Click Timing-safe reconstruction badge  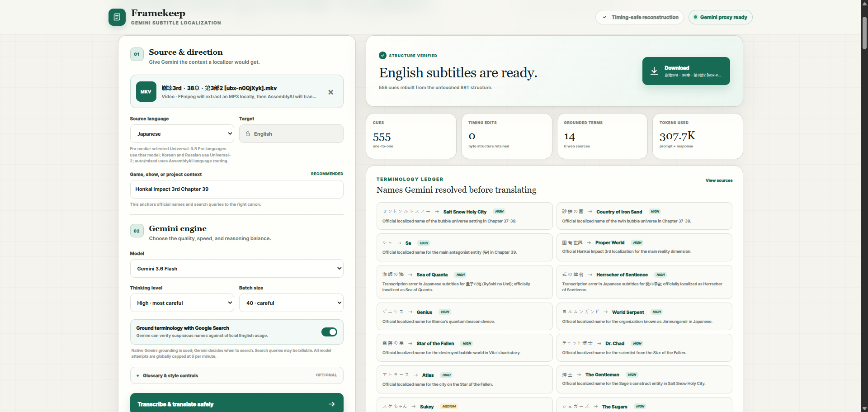pyautogui.click(x=640, y=17)
